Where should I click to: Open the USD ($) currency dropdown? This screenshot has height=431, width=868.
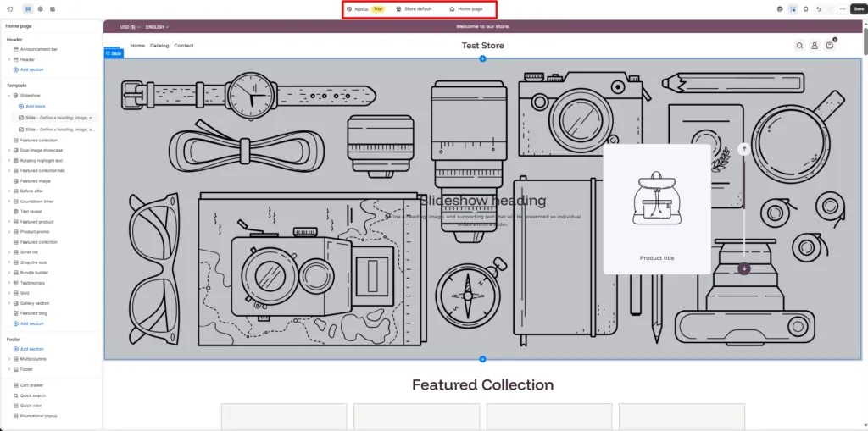(130, 26)
